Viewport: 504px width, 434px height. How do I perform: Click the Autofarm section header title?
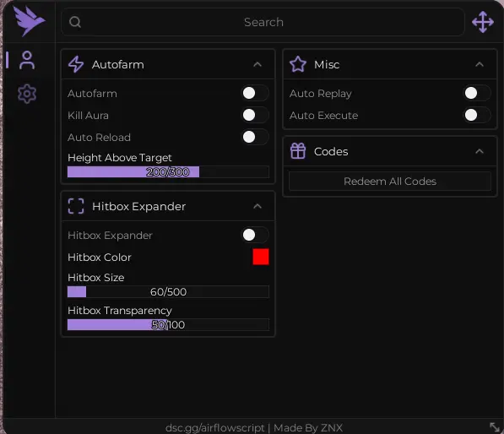point(118,65)
